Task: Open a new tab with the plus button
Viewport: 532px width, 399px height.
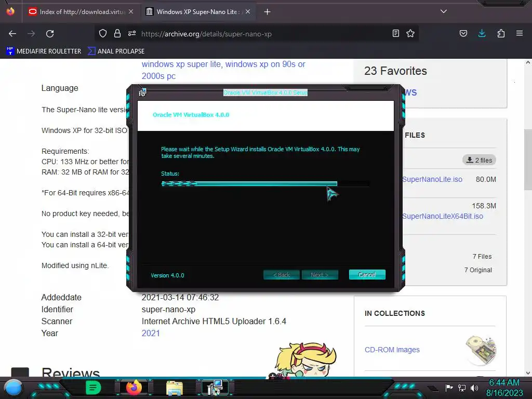Action: pyautogui.click(x=268, y=12)
